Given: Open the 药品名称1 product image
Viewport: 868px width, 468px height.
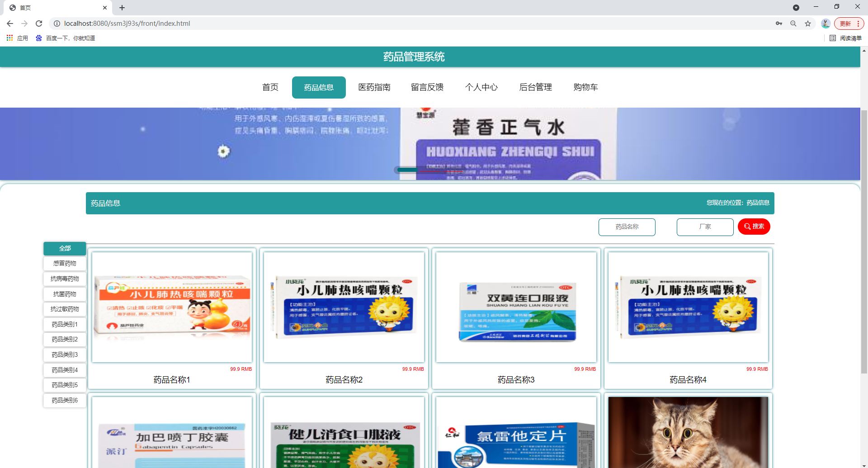Looking at the screenshot, I should click(x=172, y=307).
